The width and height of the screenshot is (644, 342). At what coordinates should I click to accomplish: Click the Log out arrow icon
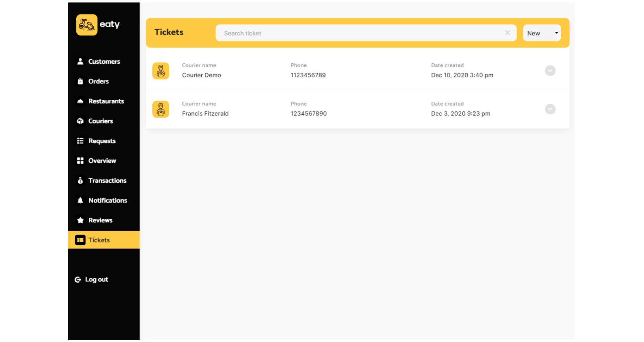tap(78, 280)
